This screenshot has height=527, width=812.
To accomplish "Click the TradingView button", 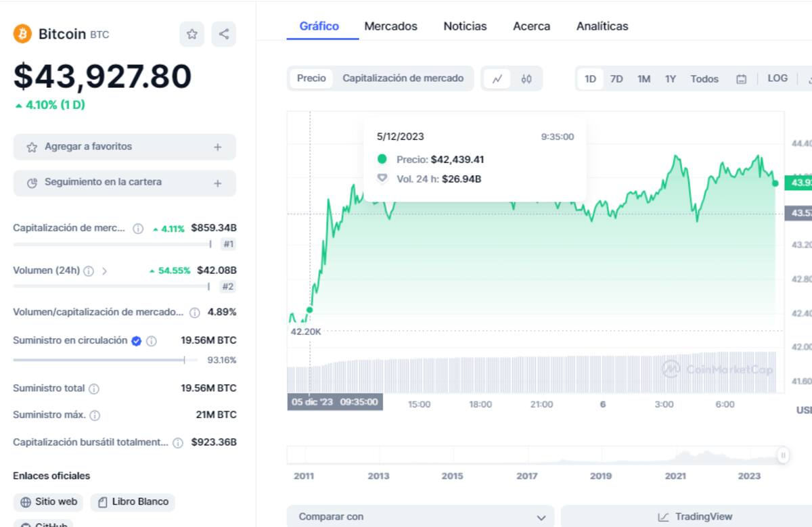I will [x=696, y=517].
